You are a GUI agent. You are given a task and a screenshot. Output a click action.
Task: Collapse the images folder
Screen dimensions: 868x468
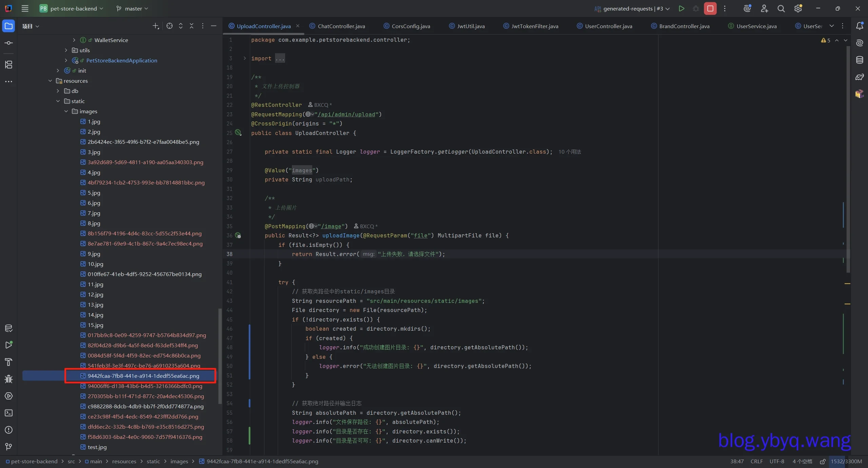[66, 111]
